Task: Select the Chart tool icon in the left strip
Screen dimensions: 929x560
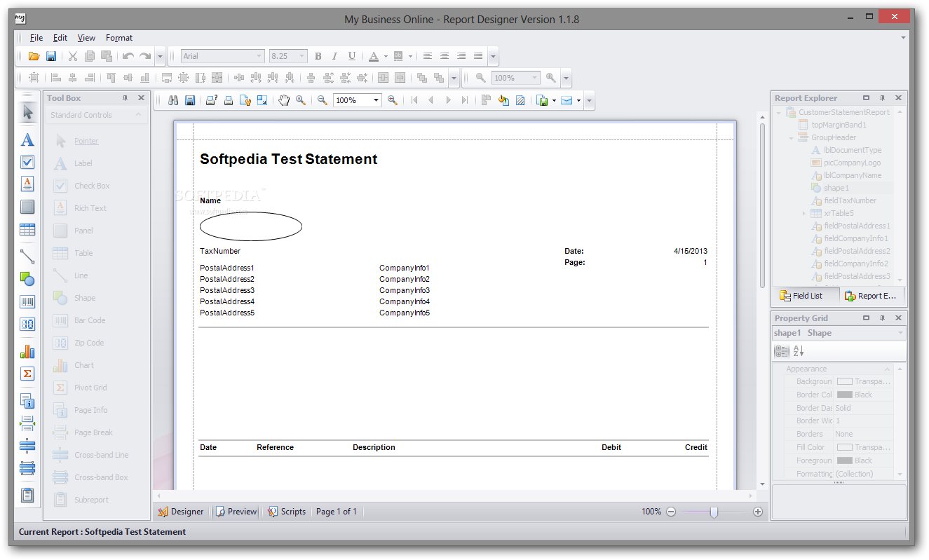Action: click(27, 351)
